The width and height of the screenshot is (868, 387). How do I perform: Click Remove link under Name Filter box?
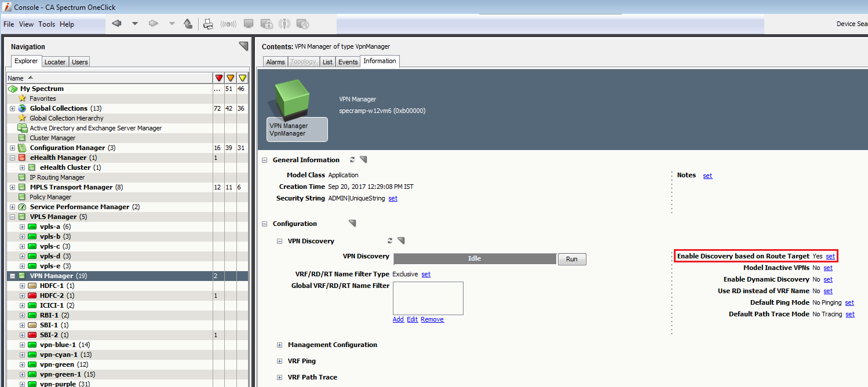pos(432,319)
